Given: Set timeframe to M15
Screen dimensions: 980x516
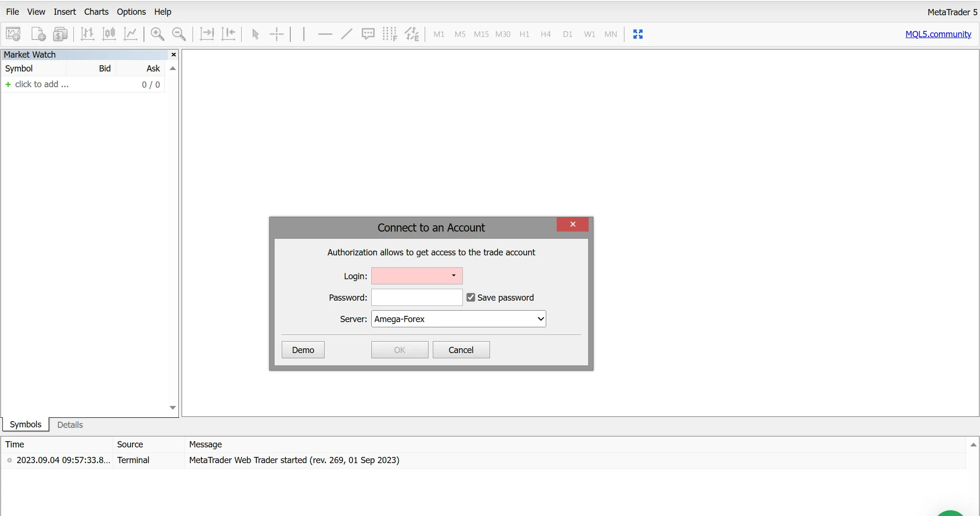Looking at the screenshot, I should [481, 34].
